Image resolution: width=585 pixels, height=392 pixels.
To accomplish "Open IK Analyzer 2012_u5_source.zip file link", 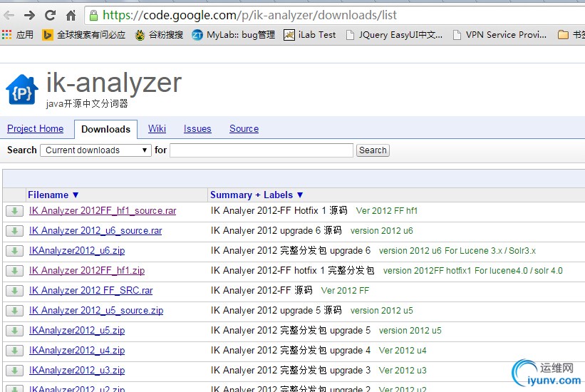I will [x=96, y=311].
